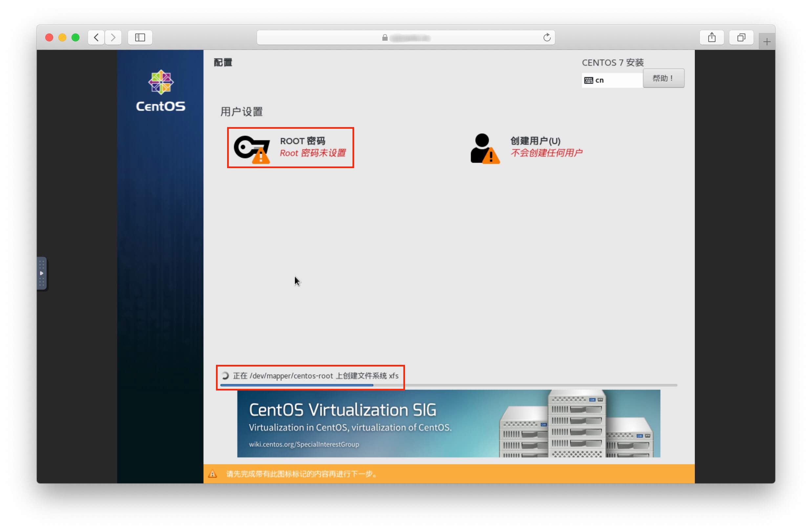Expand the side panel arrow handle

[x=41, y=273]
